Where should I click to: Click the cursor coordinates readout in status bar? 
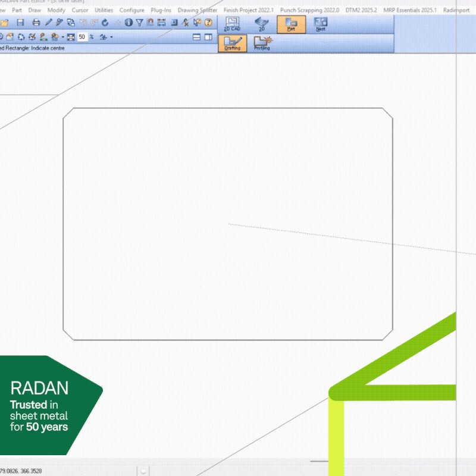click(21, 471)
